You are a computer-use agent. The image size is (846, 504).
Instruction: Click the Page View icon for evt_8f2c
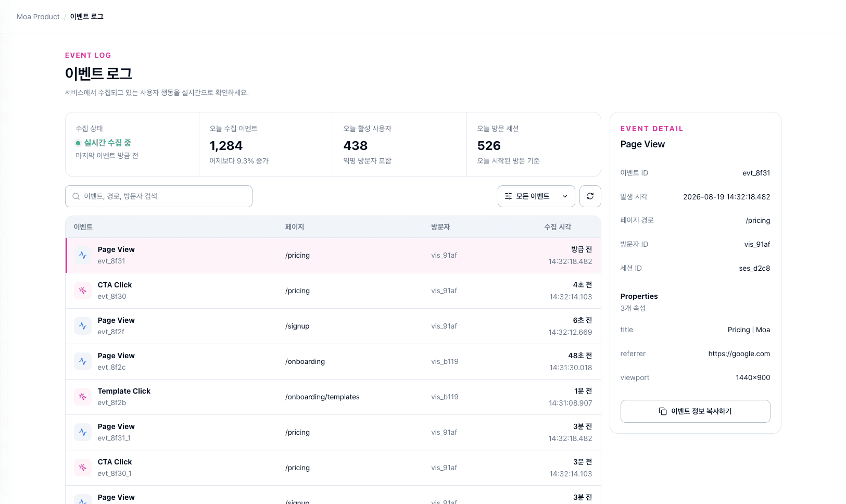tap(83, 361)
